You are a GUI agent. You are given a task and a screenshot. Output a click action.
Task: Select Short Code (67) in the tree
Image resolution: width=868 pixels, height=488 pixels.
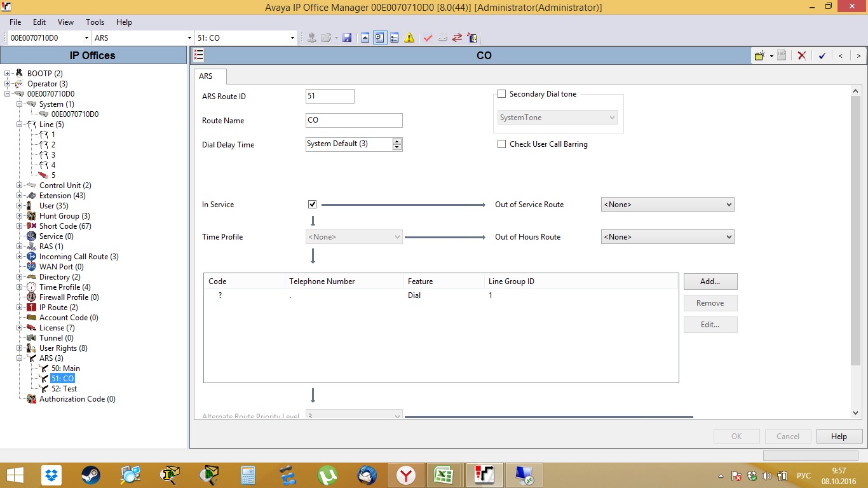point(65,226)
